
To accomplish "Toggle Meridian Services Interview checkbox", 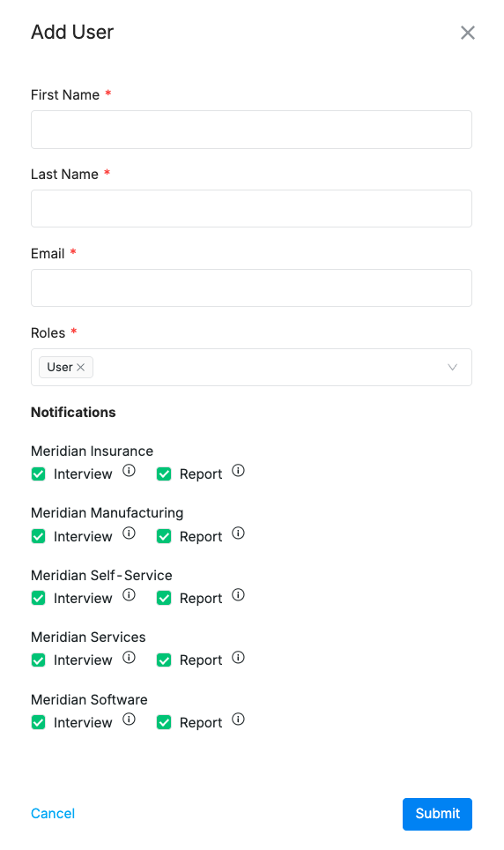I will [x=39, y=660].
